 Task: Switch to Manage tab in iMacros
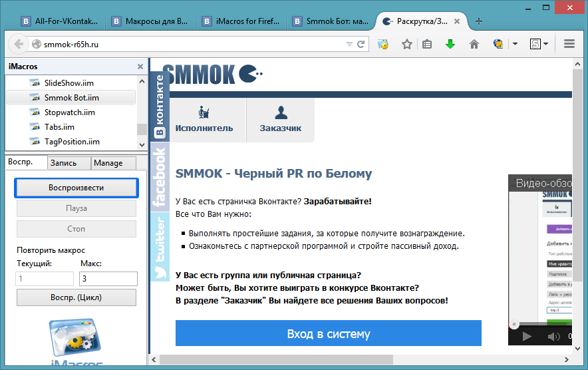tap(113, 163)
